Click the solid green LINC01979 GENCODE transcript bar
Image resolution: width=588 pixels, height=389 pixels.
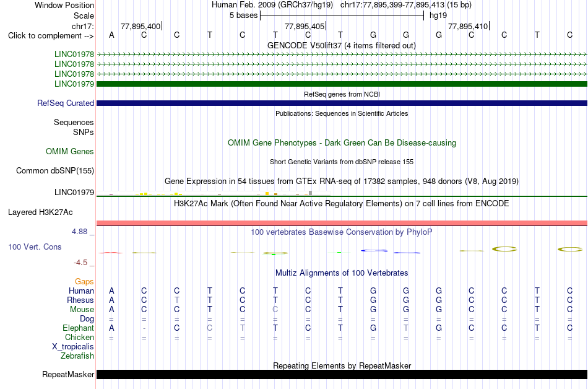tap(342, 84)
